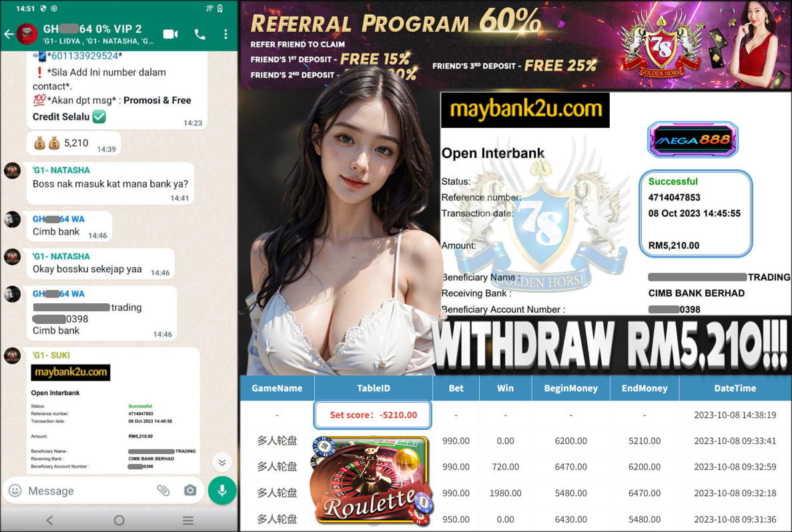Viewport: 792px width, 532px height.
Task: Click the Win value 1980.00
Action: click(x=505, y=493)
